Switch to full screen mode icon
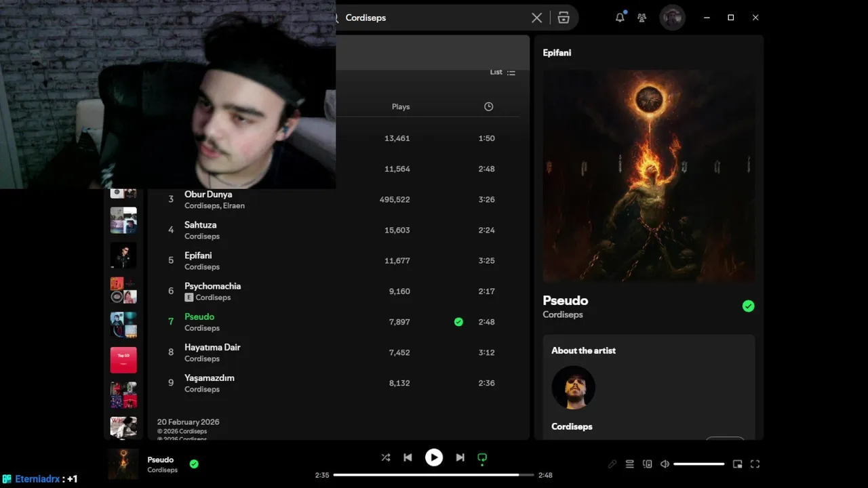The width and height of the screenshot is (868, 488). pyautogui.click(x=755, y=464)
